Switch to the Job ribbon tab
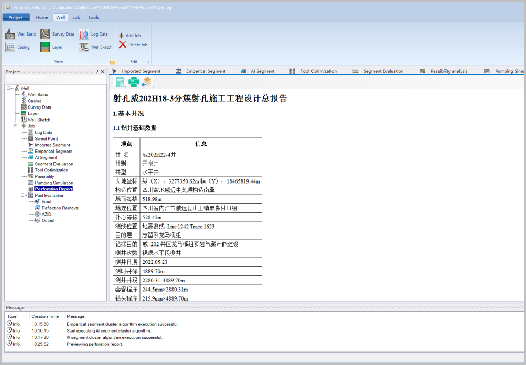The image size is (526, 365). click(76, 17)
